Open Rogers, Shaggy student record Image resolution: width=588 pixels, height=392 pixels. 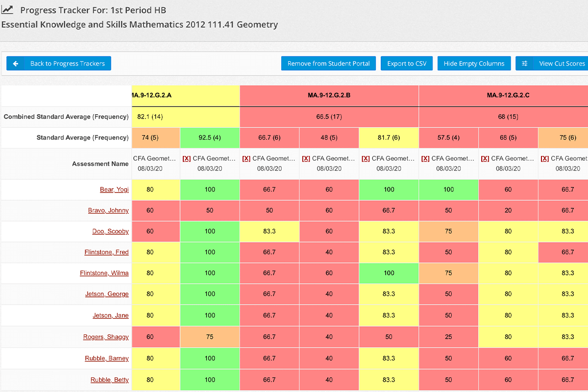coord(106,337)
